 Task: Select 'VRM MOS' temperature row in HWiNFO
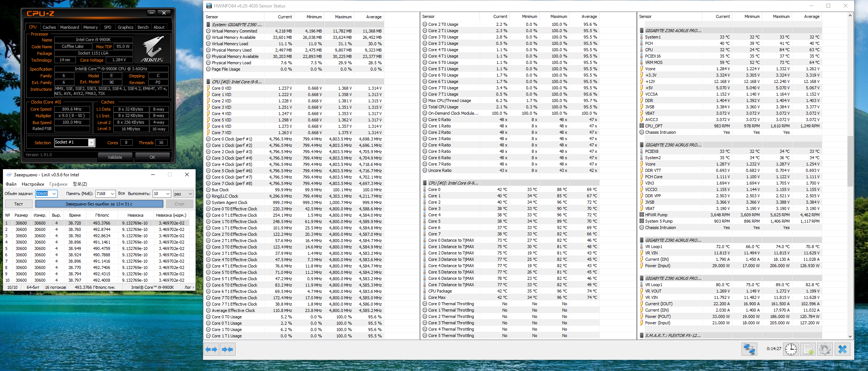tap(730, 62)
